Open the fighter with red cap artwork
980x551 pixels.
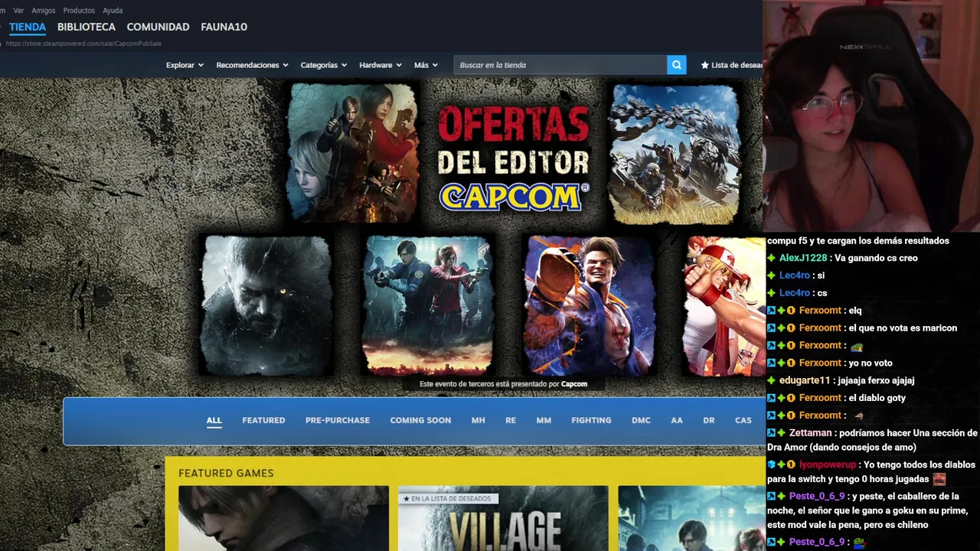tap(724, 305)
